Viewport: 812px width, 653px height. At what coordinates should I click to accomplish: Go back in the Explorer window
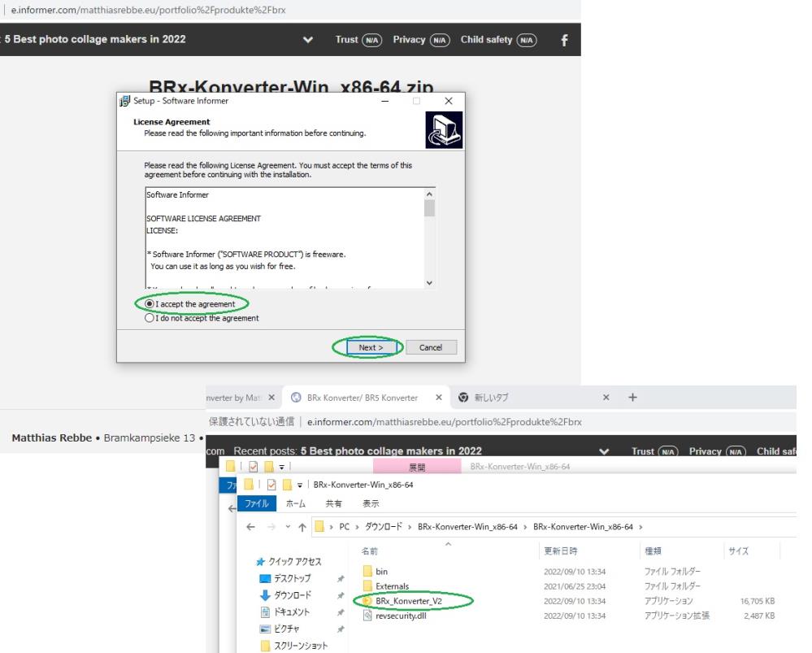[250, 527]
